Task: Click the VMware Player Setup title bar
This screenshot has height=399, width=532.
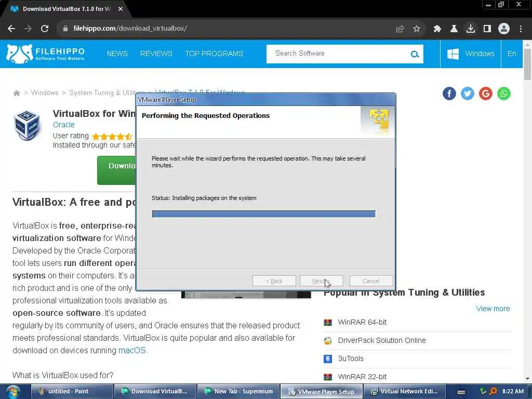Action: 265,100
